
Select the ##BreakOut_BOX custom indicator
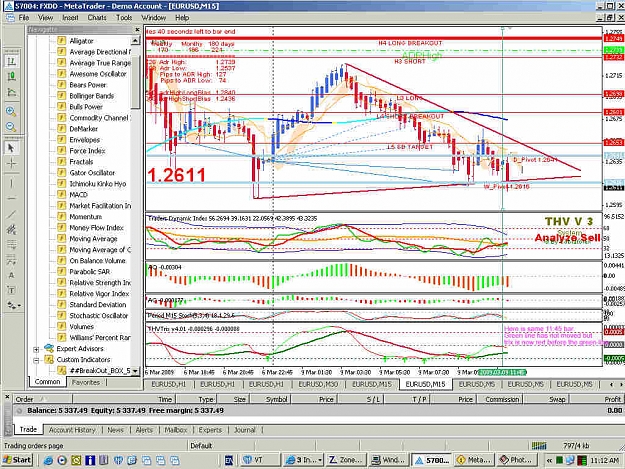point(100,371)
